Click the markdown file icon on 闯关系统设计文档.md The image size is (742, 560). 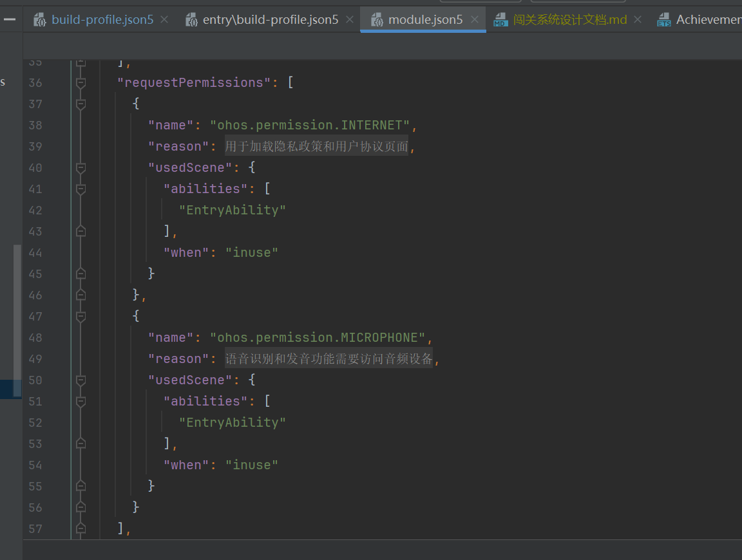(500, 19)
